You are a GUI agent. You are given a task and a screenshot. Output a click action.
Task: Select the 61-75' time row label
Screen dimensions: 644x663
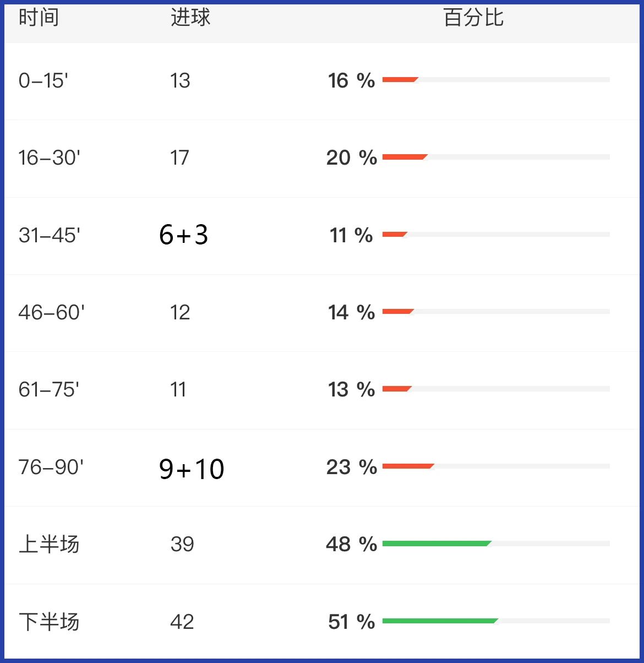point(49,390)
